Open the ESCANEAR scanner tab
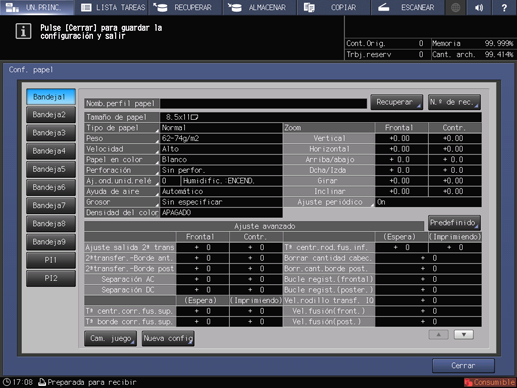Image resolution: width=517 pixels, height=388 pixels. pyautogui.click(x=408, y=7)
